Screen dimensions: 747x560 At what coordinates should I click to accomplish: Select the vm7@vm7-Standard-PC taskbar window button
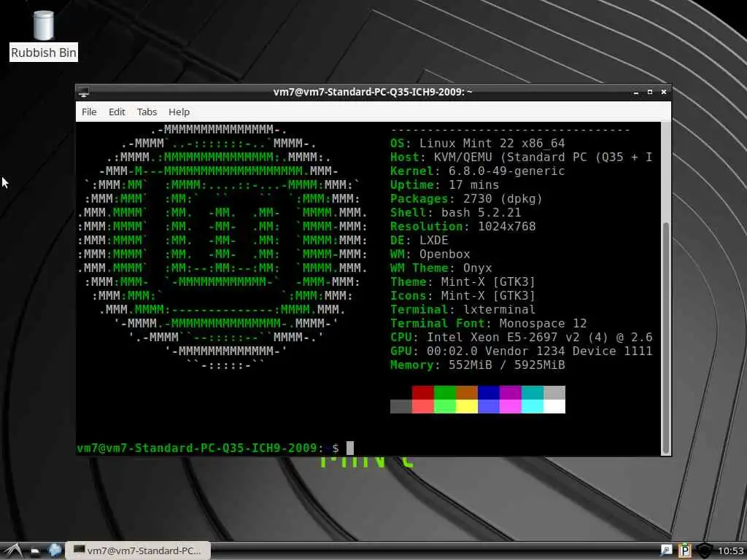138,551
